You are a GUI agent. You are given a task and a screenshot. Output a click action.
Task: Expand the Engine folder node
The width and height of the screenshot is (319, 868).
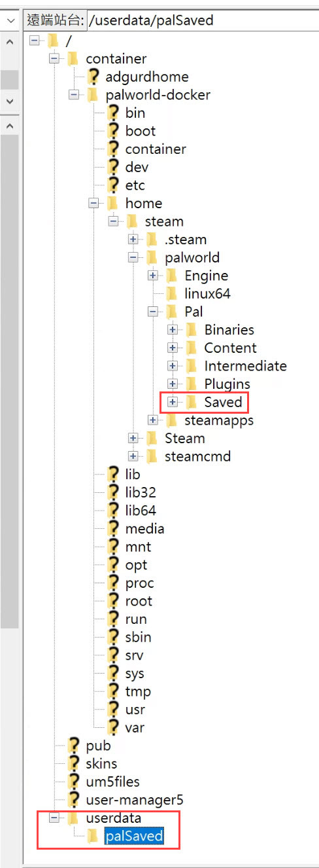[x=152, y=276]
